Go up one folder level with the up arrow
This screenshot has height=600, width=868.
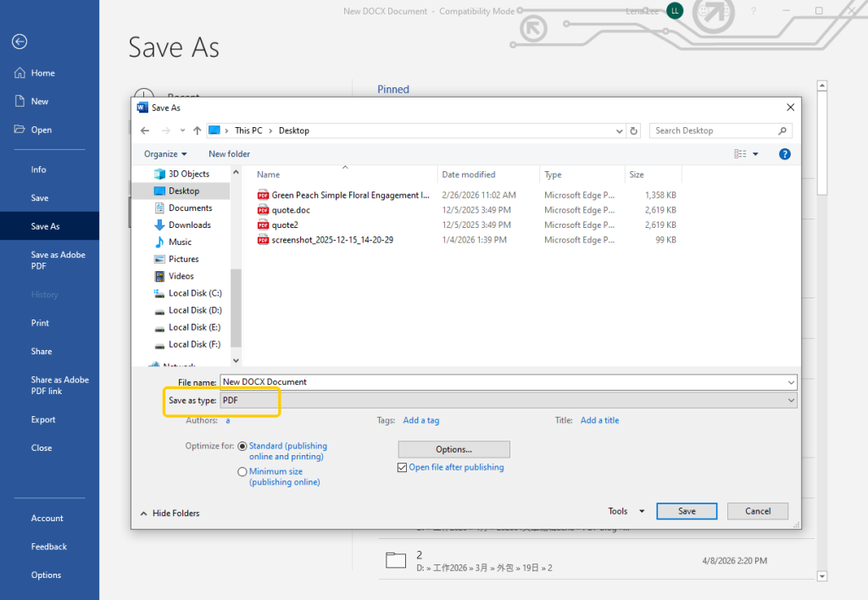(x=198, y=131)
